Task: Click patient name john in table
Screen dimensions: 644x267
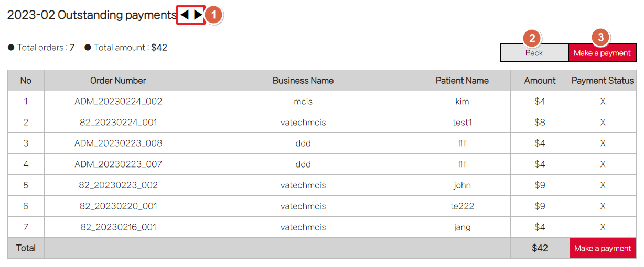Action: [x=462, y=185]
